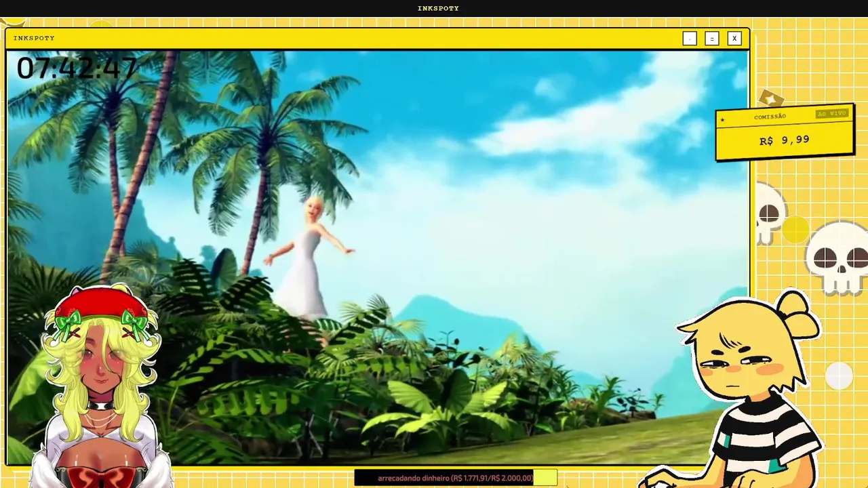Click the large skull sticker
The width and height of the screenshot is (868, 488).
point(838,258)
